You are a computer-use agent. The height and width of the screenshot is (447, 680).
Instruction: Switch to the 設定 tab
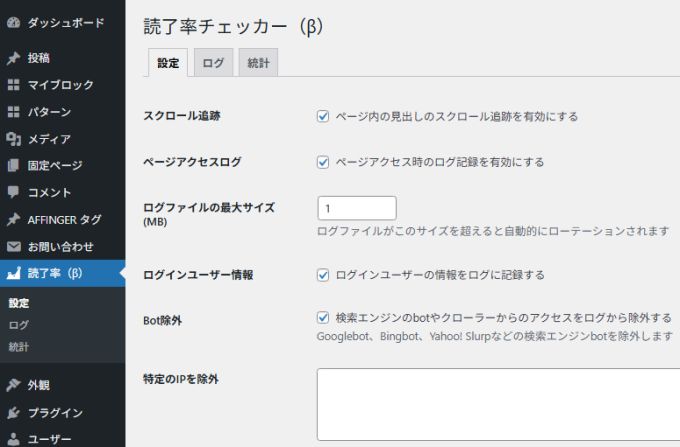point(168,63)
